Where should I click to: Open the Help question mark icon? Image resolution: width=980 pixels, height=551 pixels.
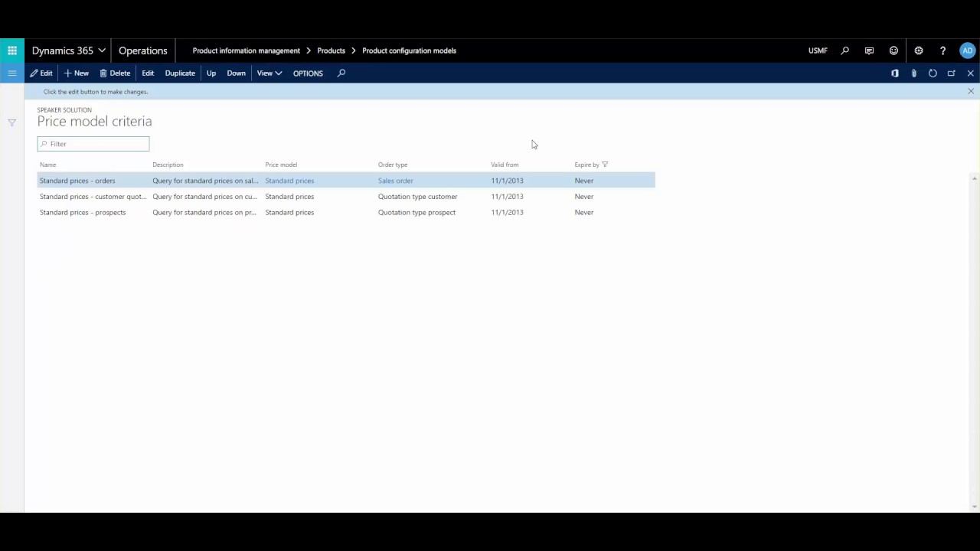coord(942,51)
